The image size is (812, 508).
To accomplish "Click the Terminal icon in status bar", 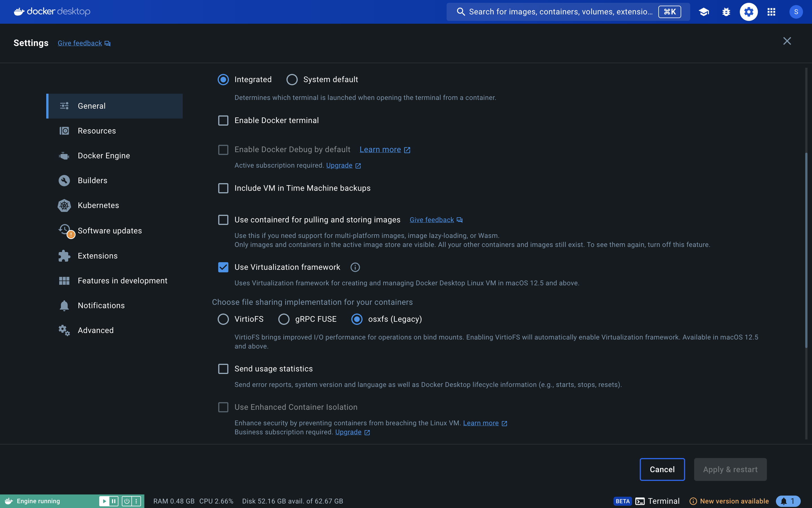I will (640, 501).
